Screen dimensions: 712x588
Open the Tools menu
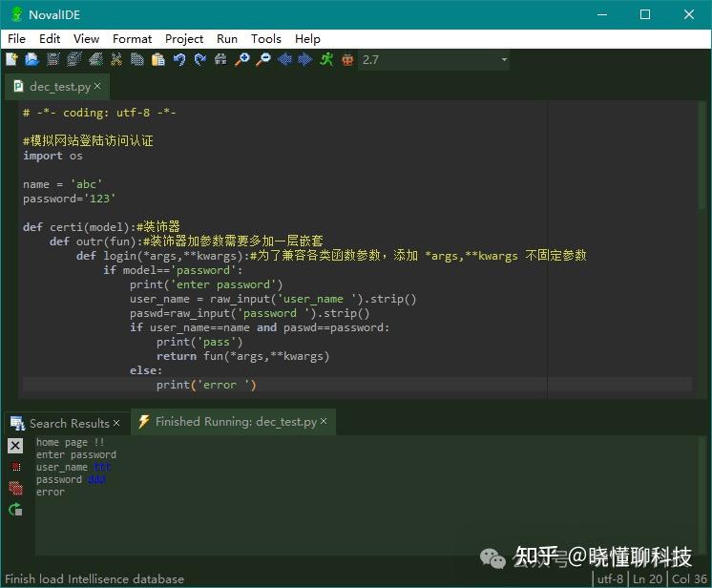click(x=266, y=39)
